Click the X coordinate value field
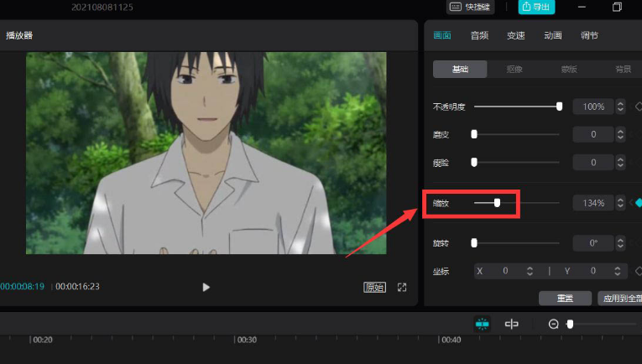 click(505, 271)
